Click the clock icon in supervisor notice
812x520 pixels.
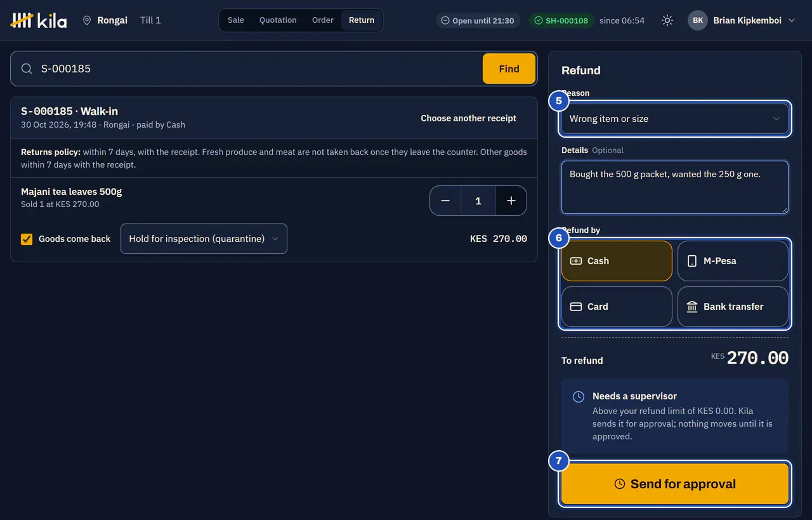579,397
